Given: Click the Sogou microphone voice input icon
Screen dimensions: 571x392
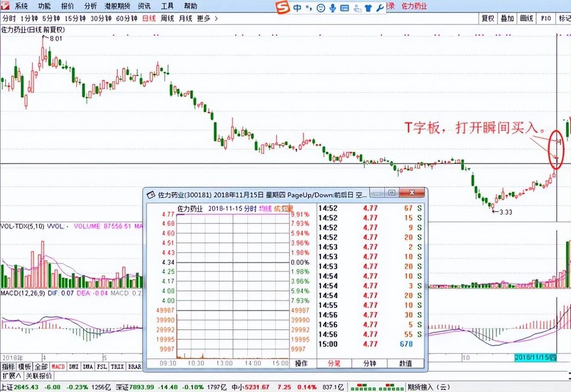Looking at the screenshot, I should (333, 8).
